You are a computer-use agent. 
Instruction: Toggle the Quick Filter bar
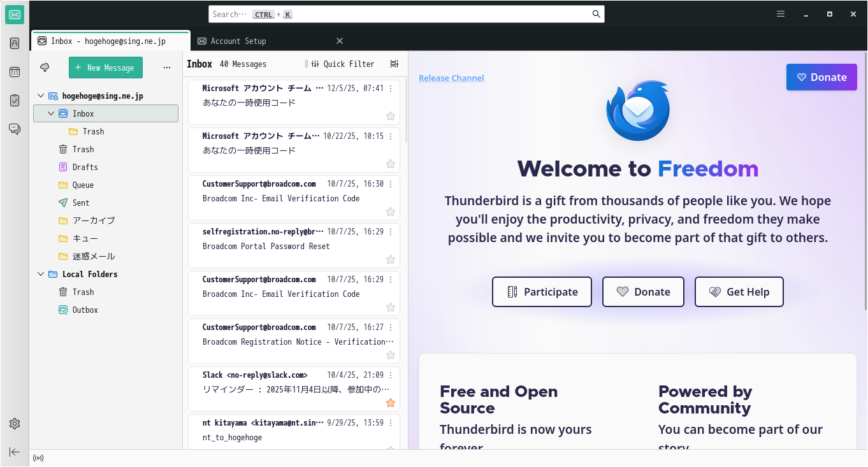[343, 64]
